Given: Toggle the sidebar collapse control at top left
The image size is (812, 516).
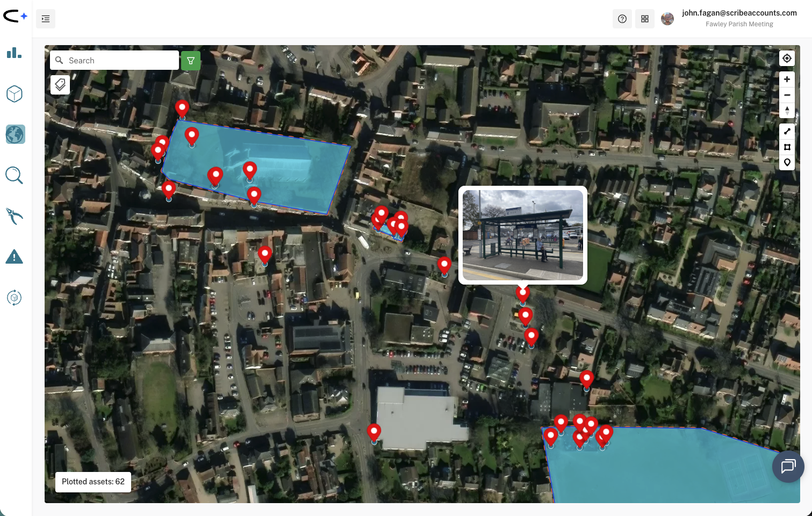Looking at the screenshot, I should pyautogui.click(x=45, y=18).
